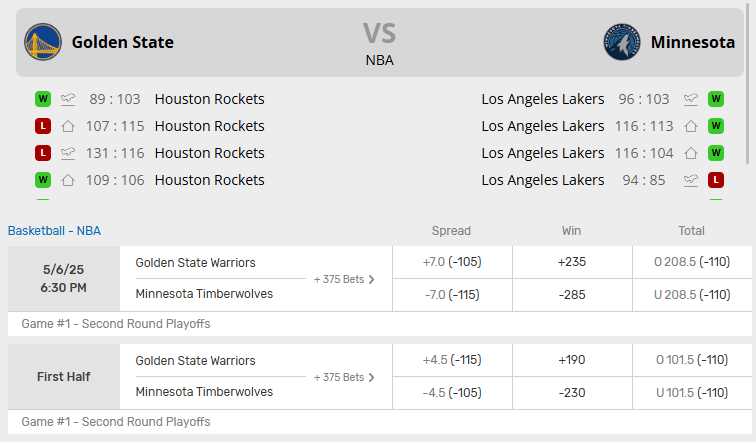
Task: Pick Warriors full-game moneyline +235
Action: coord(572,262)
